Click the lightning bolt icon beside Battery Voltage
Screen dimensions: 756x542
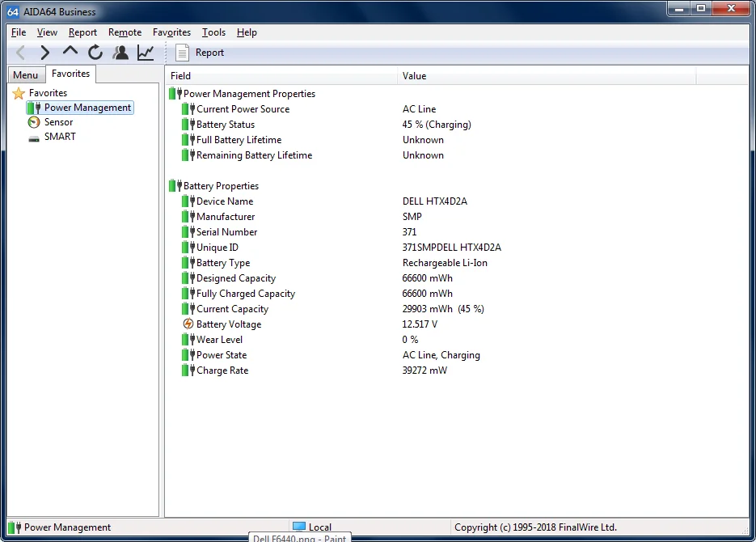click(188, 324)
